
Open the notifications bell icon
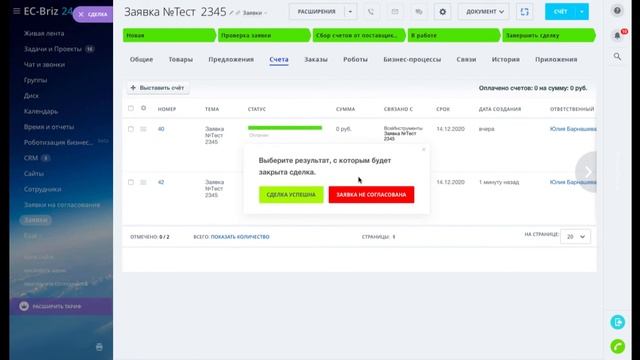point(618,36)
